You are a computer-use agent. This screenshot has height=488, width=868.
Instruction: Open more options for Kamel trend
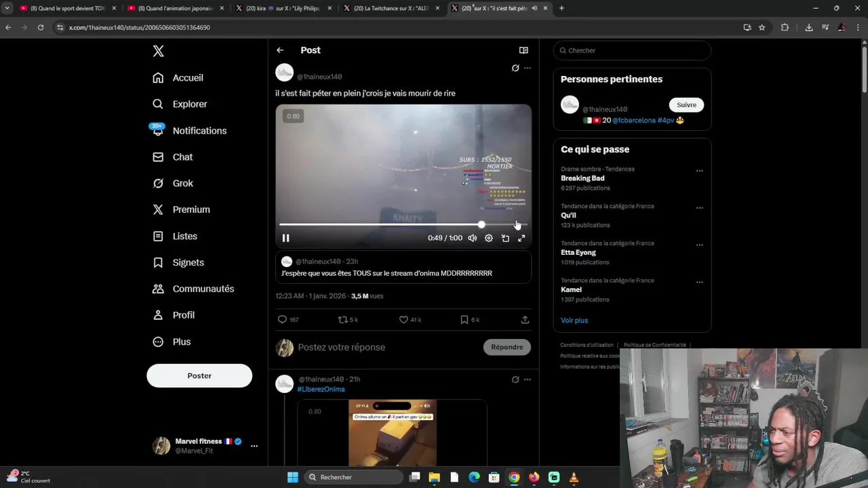[699, 283]
